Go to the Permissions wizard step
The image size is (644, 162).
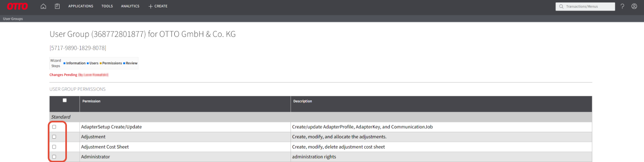coord(111,63)
